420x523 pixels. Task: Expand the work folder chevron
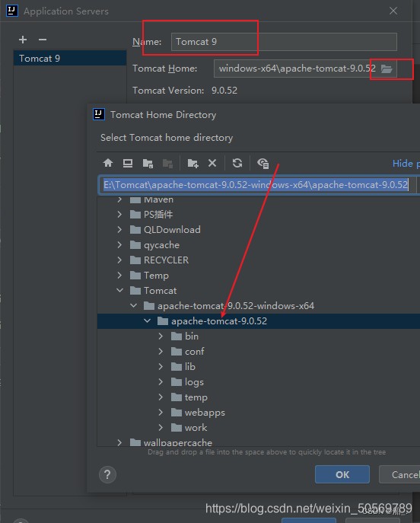(161, 428)
